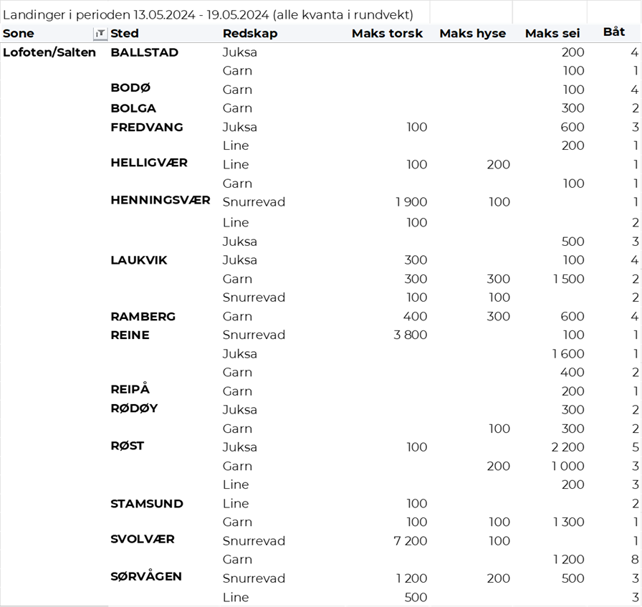Sort the table by Sone
642x607 pixels.
point(18,34)
